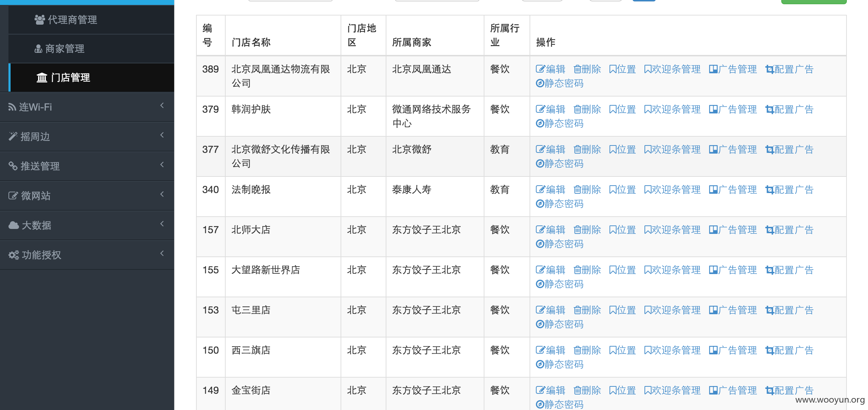Click the trash icon in row 389
Image resolution: width=868 pixels, height=410 pixels.
(577, 69)
